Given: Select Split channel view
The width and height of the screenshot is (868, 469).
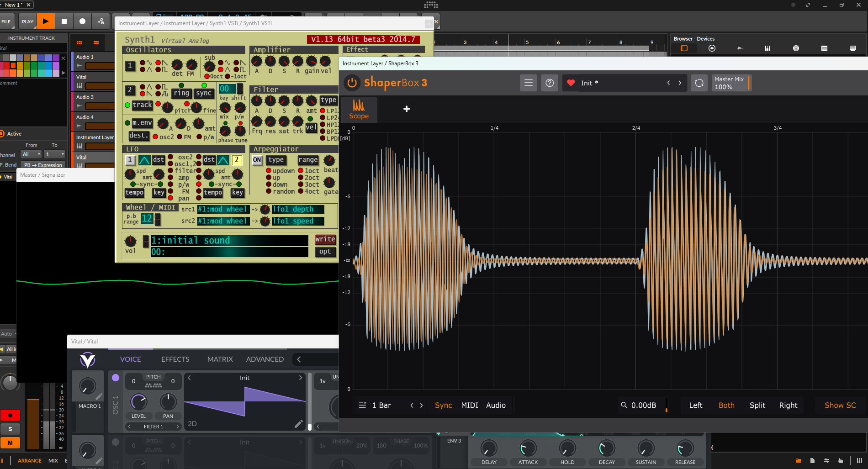Looking at the screenshot, I should pos(757,405).
